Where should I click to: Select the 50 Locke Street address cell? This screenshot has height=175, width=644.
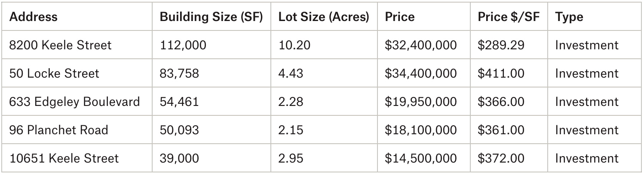(x=54, y=73)
